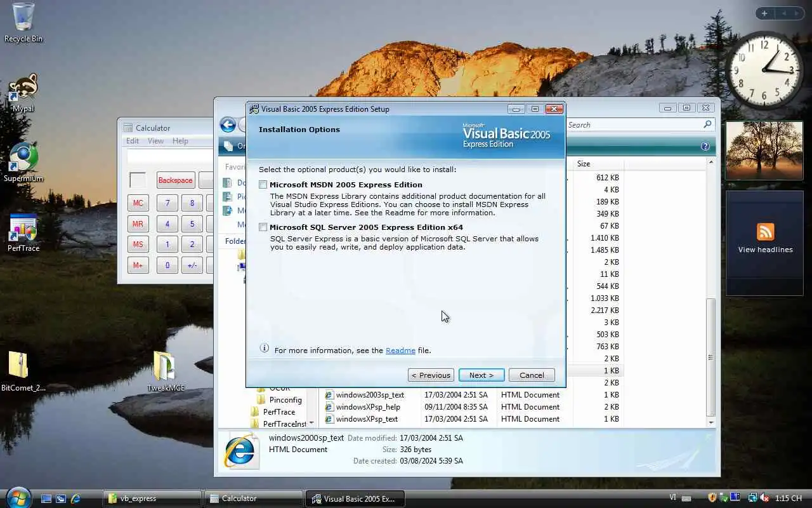
Task: Click digit 2 in Calculator
Action: coord(192,244)
